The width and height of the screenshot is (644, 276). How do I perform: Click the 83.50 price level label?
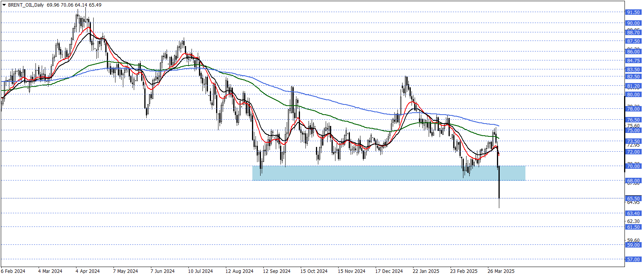click(633, 70)
